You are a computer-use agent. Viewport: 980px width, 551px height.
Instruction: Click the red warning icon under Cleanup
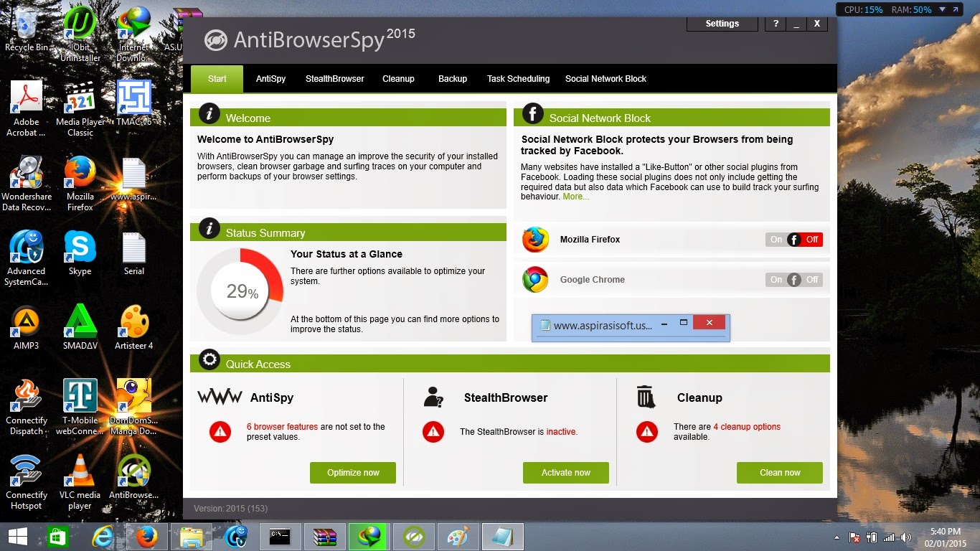click(x=647, y=431)
